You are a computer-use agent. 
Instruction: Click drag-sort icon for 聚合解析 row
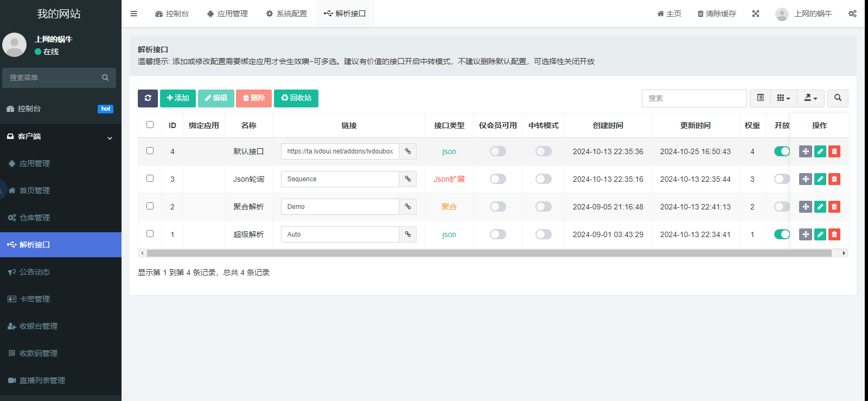(x=806, y=207)
